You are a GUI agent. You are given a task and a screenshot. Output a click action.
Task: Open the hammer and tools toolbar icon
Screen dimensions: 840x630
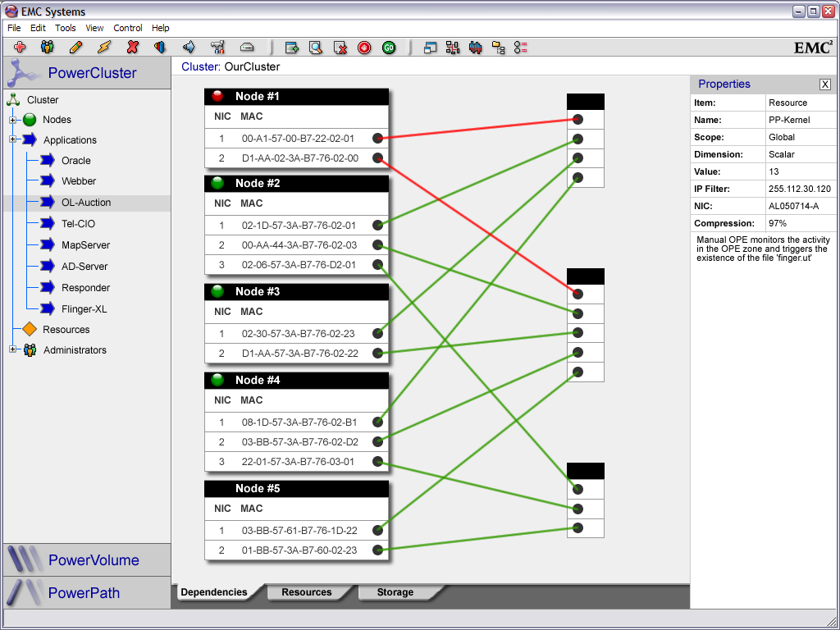click(x=217, y=47)
